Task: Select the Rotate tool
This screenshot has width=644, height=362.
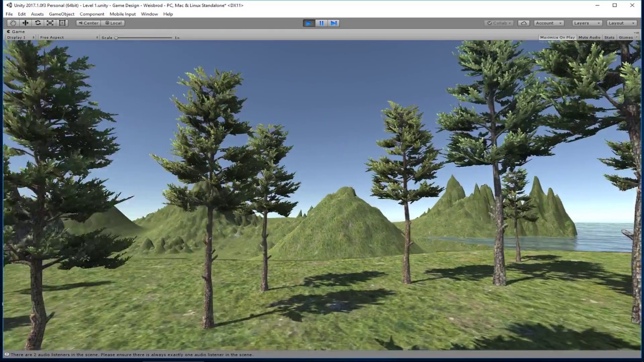Action: 38,23
